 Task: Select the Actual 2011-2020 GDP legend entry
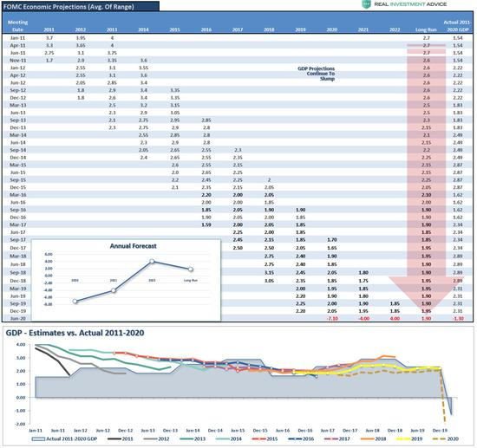click(x=64, y=438)
